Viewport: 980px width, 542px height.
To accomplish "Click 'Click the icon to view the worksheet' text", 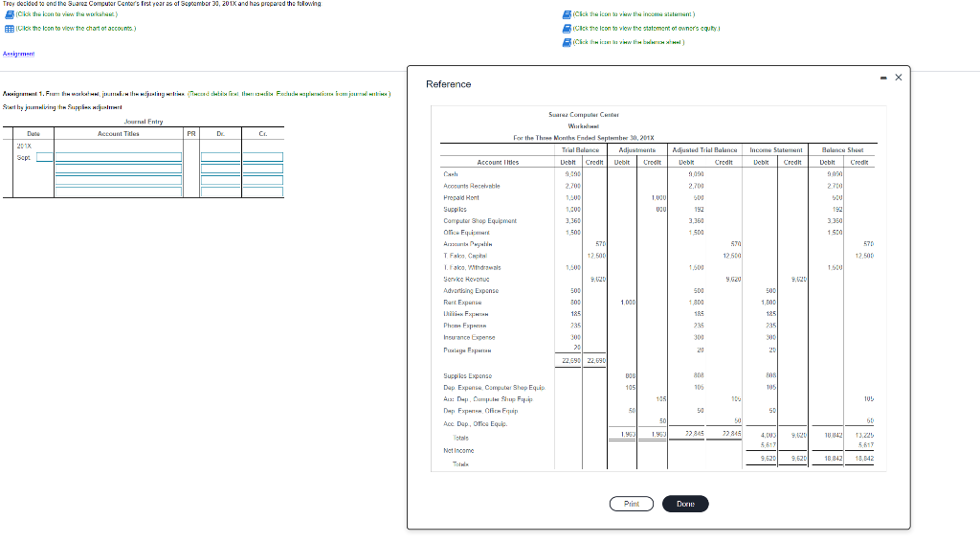I will (67, 14).
